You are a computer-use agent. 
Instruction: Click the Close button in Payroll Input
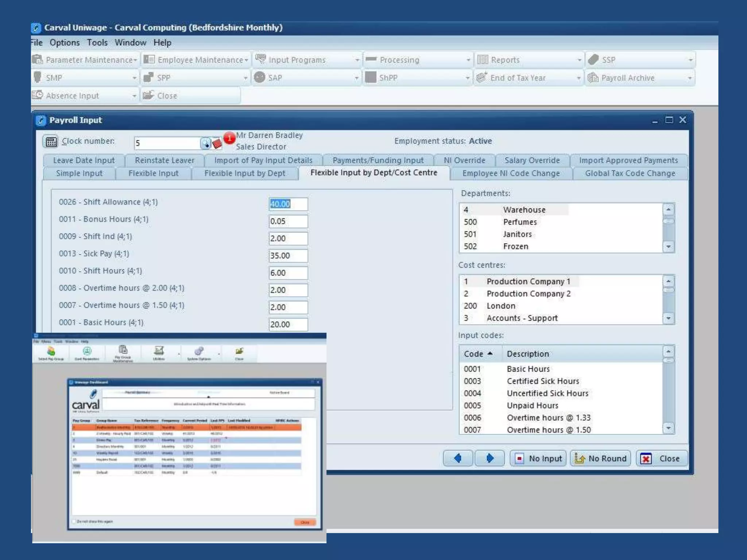[x=662, y=458]
